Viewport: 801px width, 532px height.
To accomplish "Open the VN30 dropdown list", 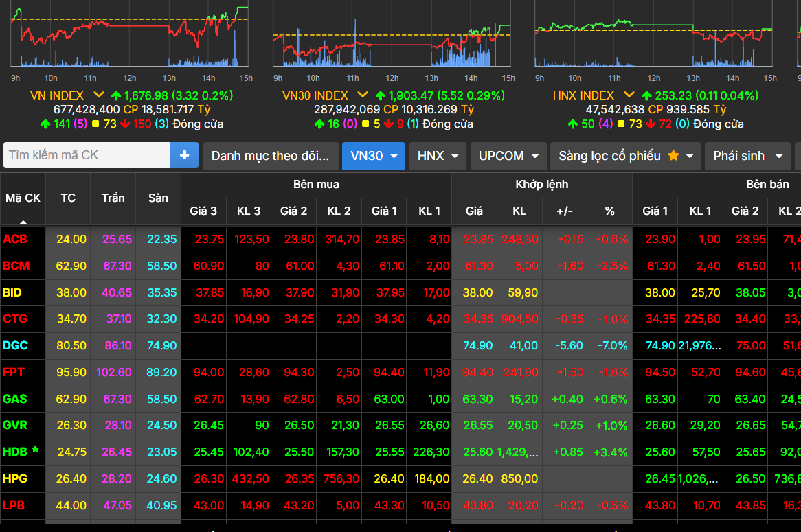I will 373,156.
